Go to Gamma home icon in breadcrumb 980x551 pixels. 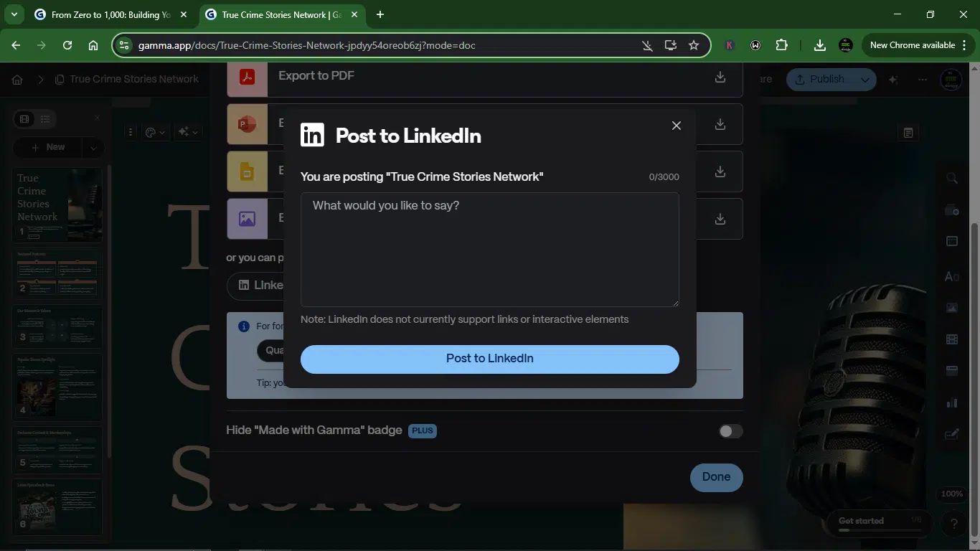pos(17,80)
